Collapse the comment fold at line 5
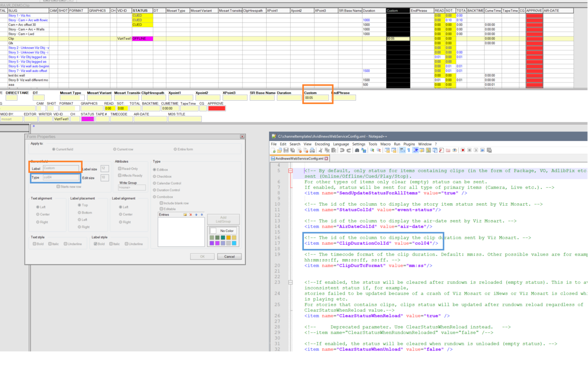This screenshot has width=588, height=366. (290, 171)
